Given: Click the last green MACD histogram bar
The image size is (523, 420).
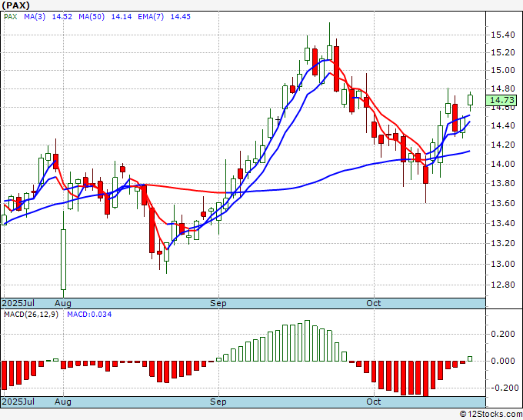Looking at the screenshot, I should tap(471, 358).
